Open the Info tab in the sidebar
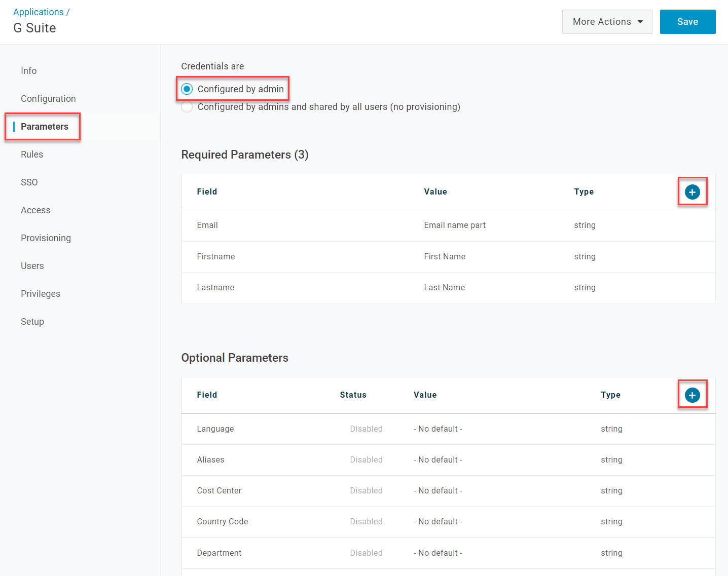The image size is (728, 576). click(x=29, y=71)
